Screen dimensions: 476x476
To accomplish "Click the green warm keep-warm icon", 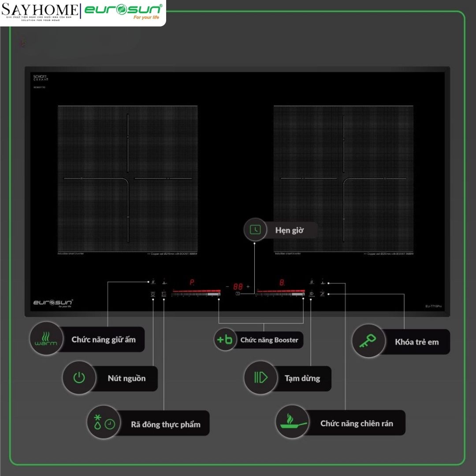I will coord(46,338).
